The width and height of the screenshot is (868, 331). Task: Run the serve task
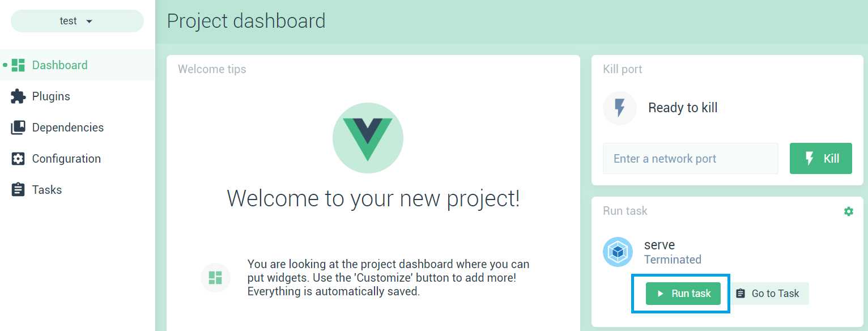(683, 293)
